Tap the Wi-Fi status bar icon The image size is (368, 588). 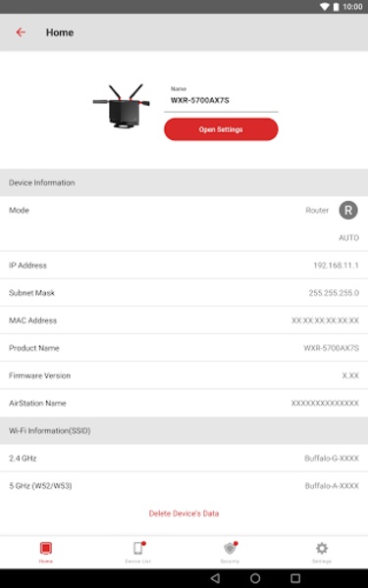pos(324,7)
